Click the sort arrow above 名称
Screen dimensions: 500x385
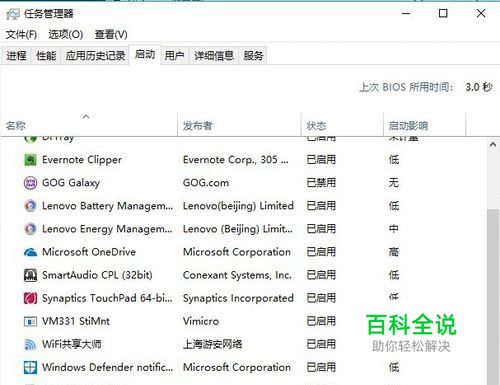86,116
